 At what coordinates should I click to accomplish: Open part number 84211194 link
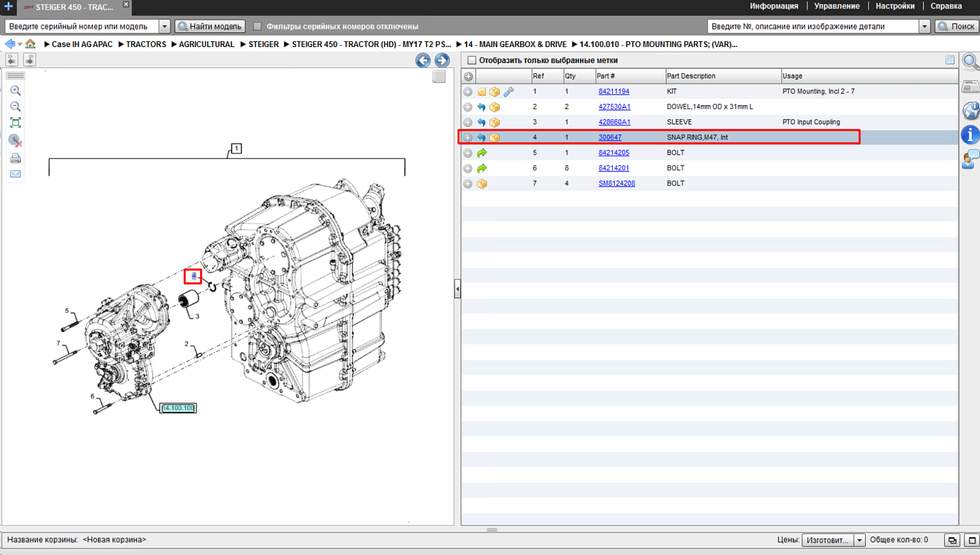613,92
